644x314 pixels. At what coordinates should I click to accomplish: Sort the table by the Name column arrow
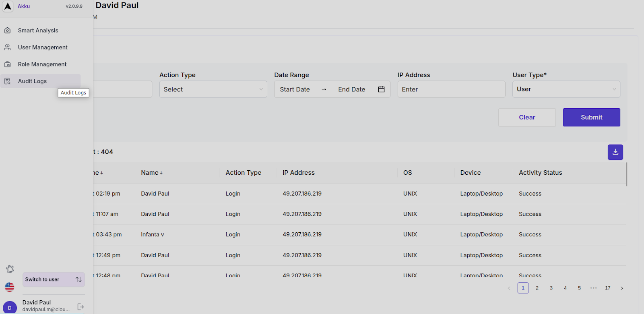[x=161, y=173]
